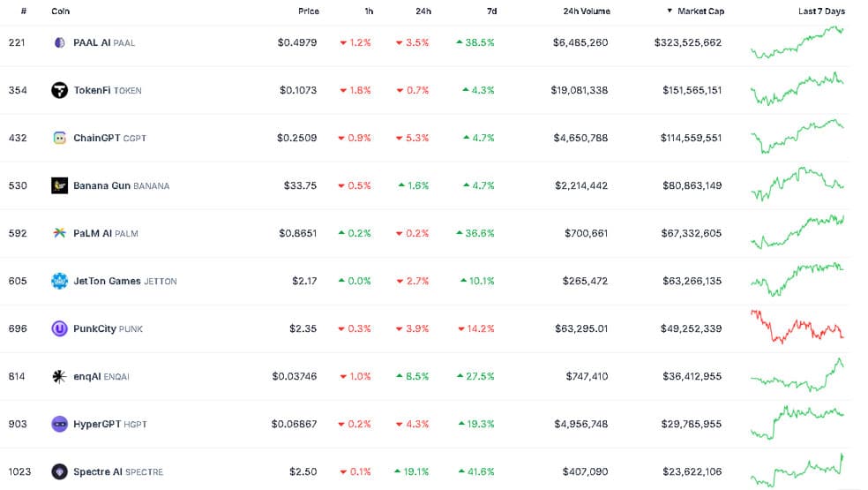Sort by Market Cap column arrow

(x=670, y=11)
